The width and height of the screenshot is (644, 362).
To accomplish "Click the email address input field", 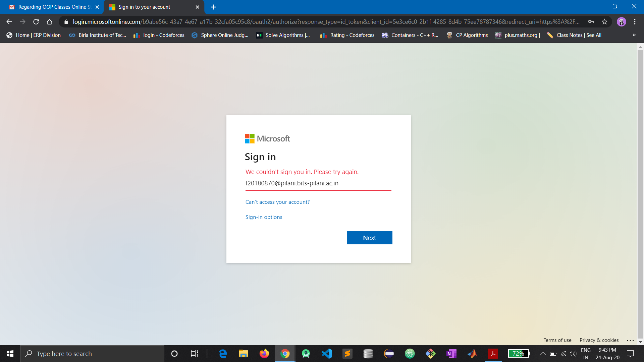I will [318, 183].
